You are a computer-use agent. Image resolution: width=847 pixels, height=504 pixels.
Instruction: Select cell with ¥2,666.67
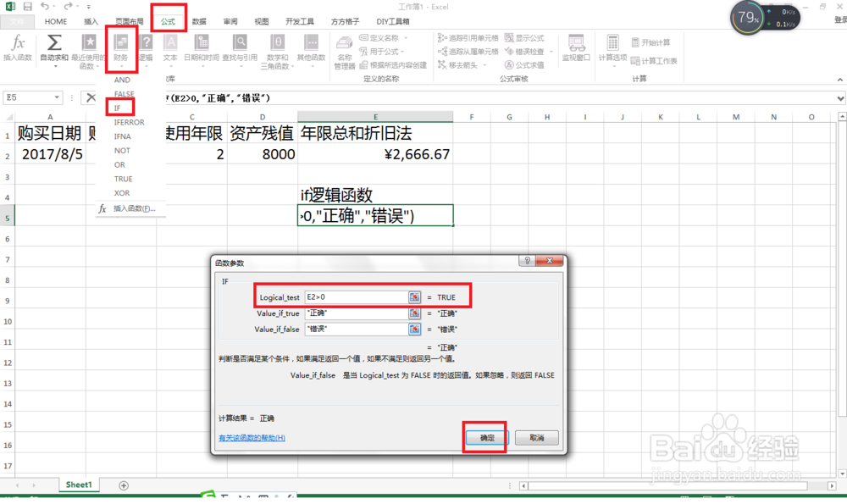pos(375,154)
